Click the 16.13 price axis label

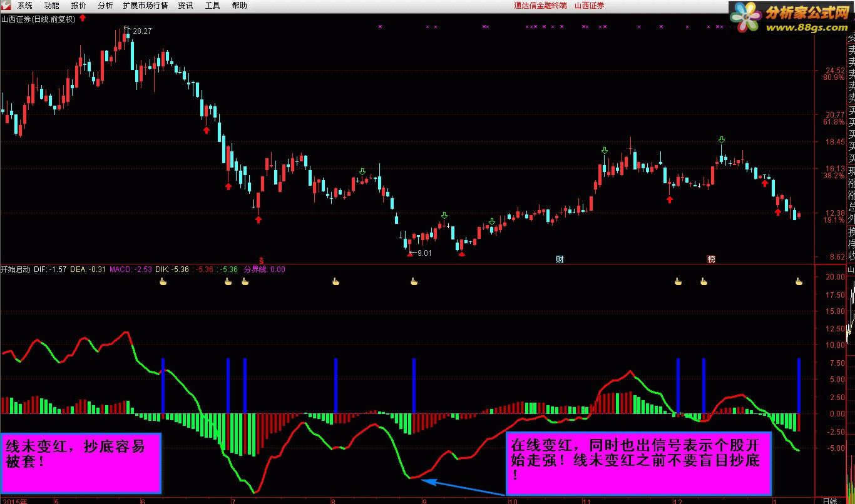[x=835, y=169]
